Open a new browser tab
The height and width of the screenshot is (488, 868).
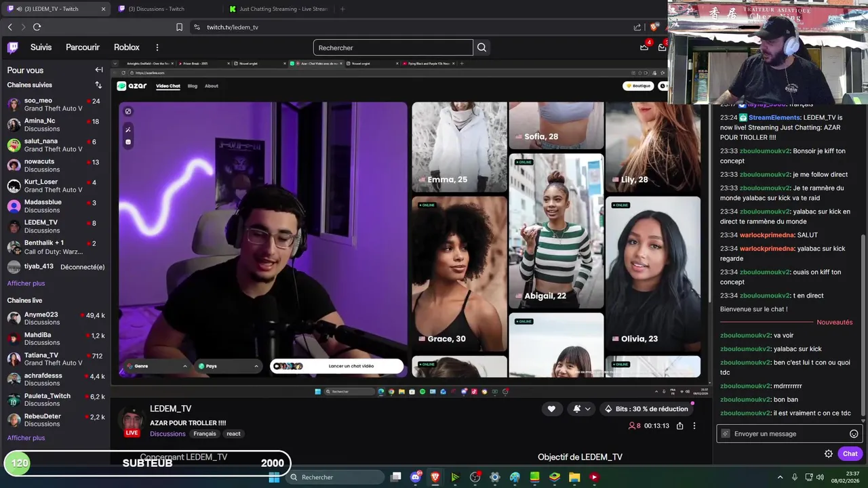342,9
